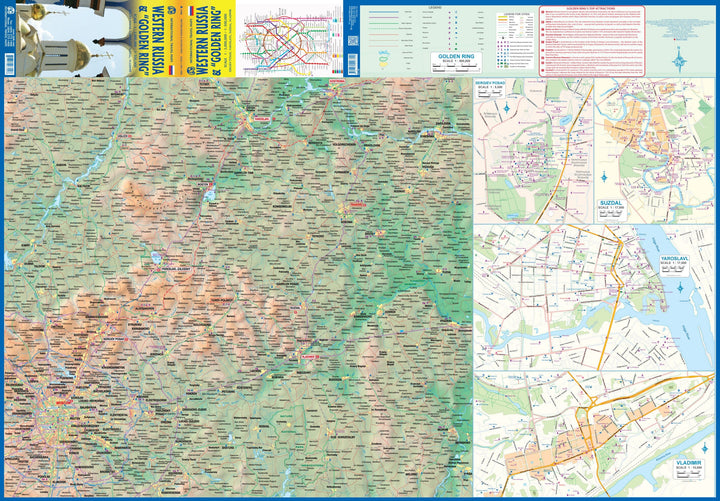This screenshot has width=720, height=501.
Task: Click the Golden Ring scale box title
Action: (457, 56)
